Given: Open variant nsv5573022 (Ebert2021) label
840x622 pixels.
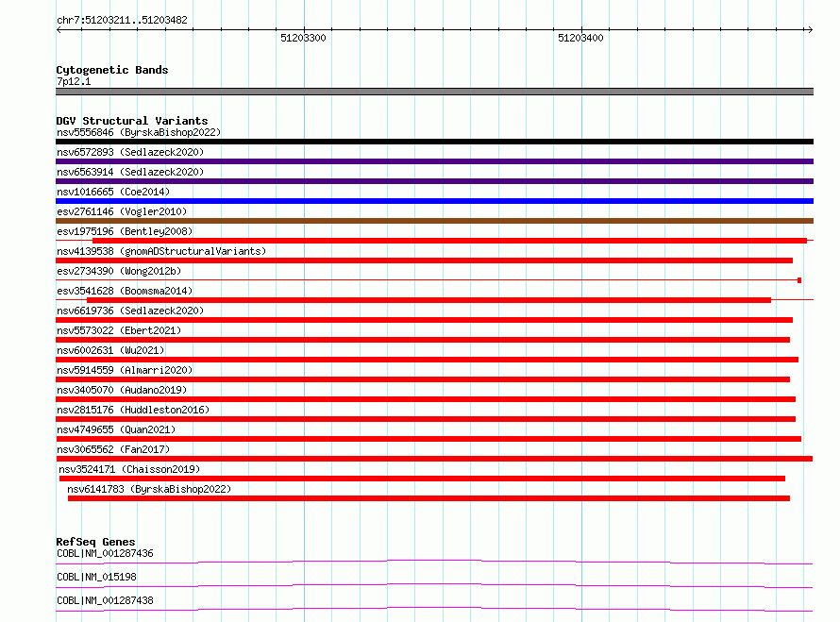Looking at the screenshot, I should 119,330.
